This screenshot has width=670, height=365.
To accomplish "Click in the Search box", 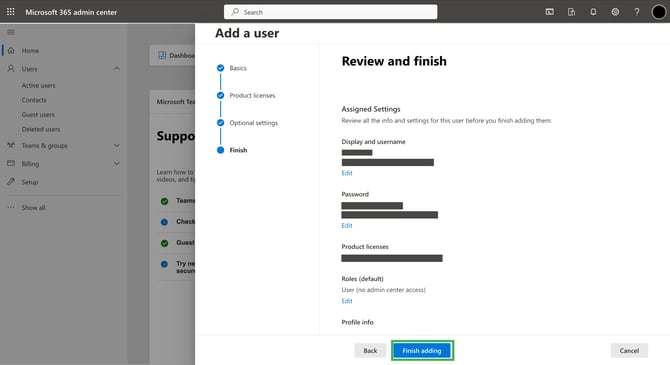I will 330,12.
